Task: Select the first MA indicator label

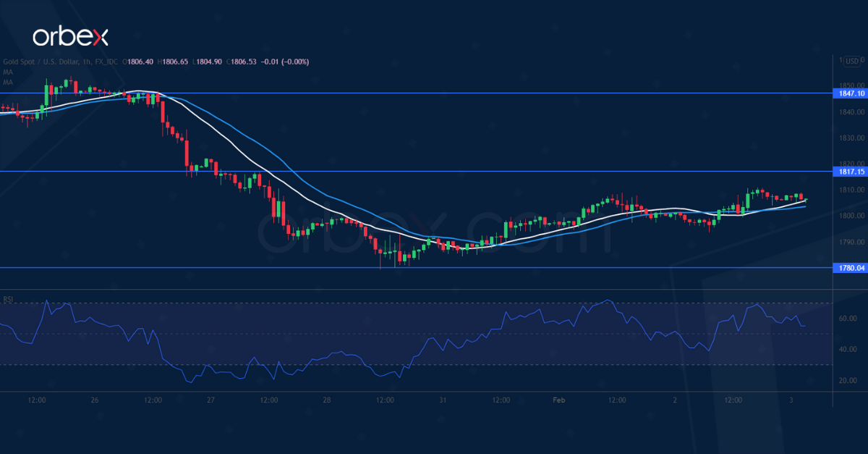Action: [8, 72]
